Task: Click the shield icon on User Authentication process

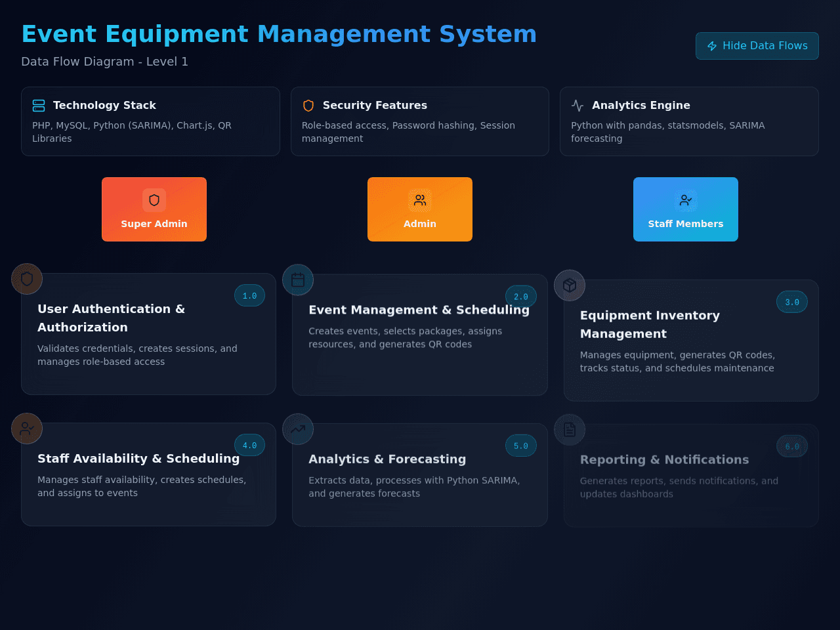Action: (27, 279)
